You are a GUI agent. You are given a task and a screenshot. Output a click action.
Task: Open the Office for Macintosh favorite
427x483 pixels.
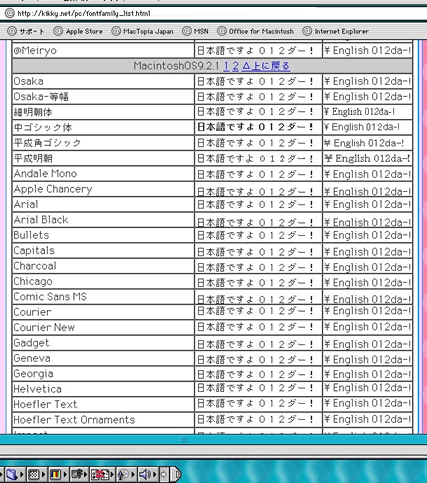(255, 31)
